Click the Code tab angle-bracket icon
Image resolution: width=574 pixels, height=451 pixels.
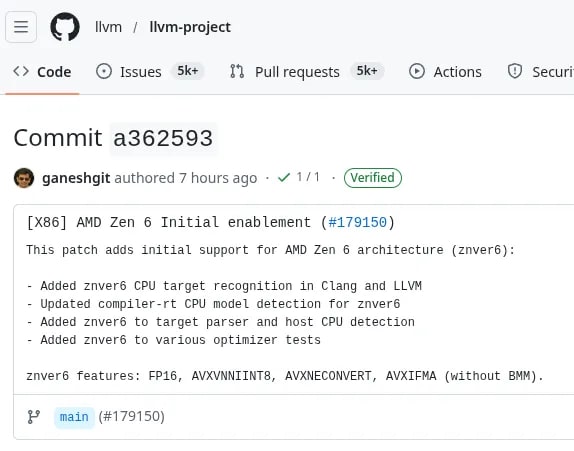point(21,71)
